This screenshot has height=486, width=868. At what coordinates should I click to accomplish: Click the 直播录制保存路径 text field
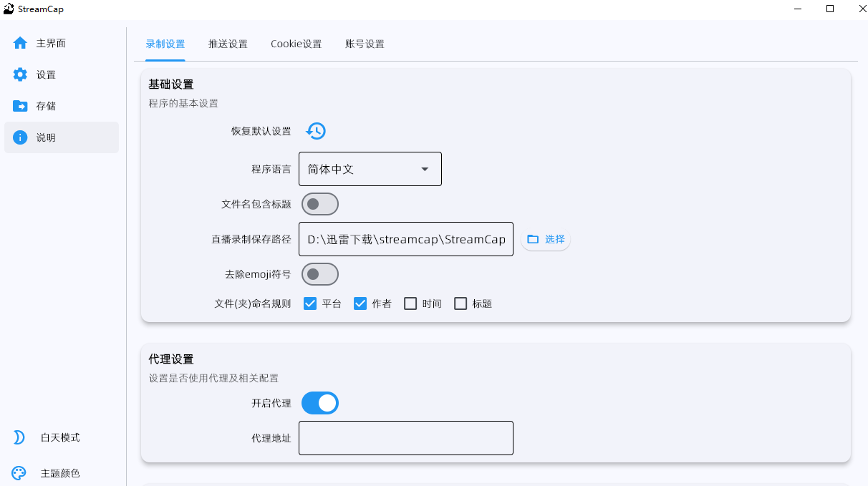[x=405, y=239]
